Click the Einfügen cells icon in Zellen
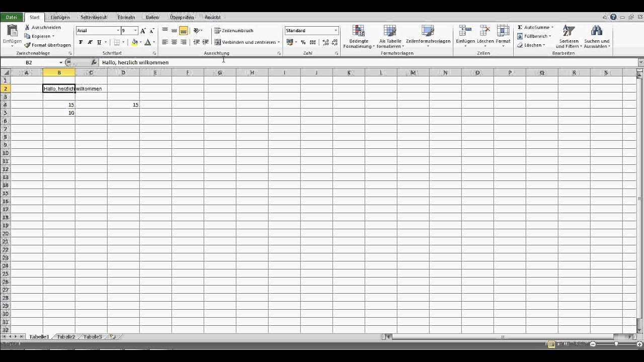 (465, 31)
